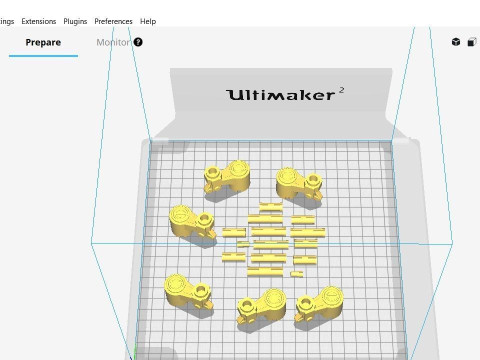
Task: Switch to the Monitor tab
Action: 113,42
